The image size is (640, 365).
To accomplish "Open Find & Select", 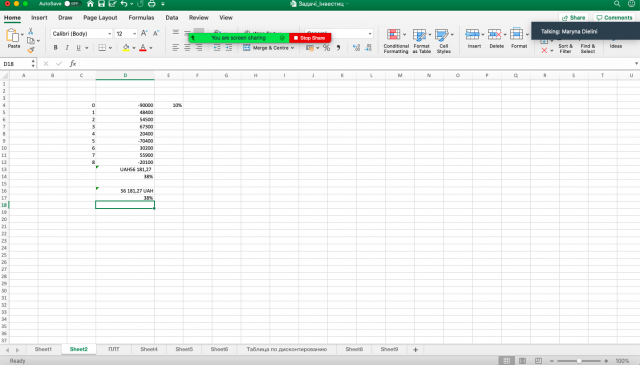I will (x=588, y=48).
